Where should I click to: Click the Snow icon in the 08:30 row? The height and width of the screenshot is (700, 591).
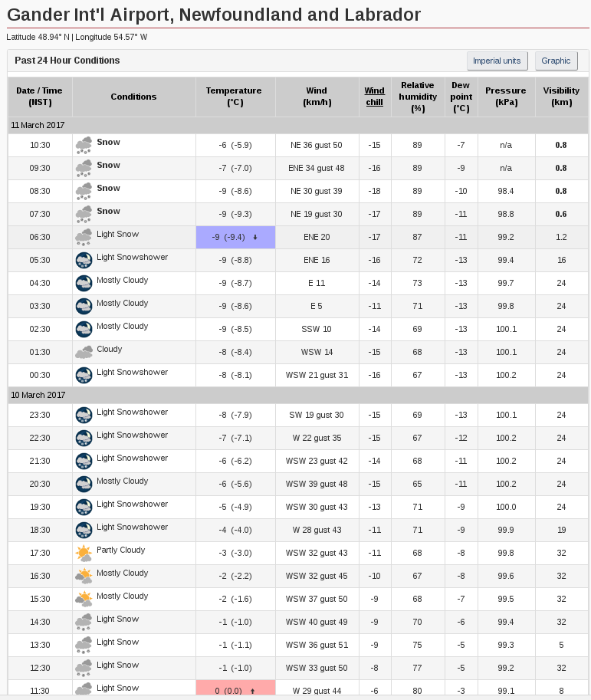tap(84, 192)
